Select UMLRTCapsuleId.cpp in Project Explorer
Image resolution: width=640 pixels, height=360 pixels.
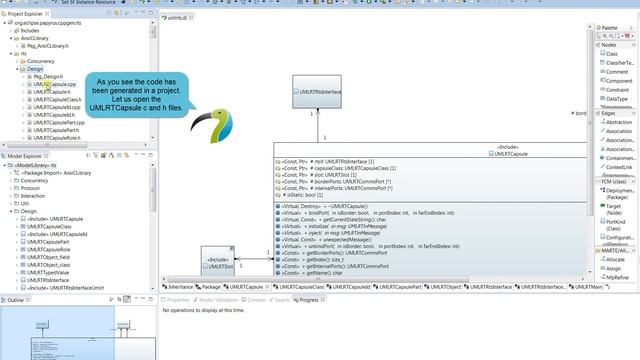[57, 107]
